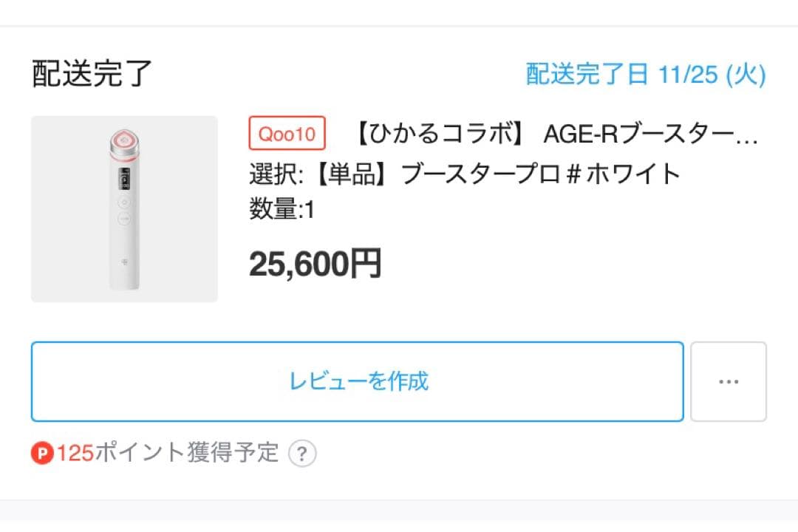The image size is (798, 532).
Task: Click the question mark beside points info
Action: (301, 454)
